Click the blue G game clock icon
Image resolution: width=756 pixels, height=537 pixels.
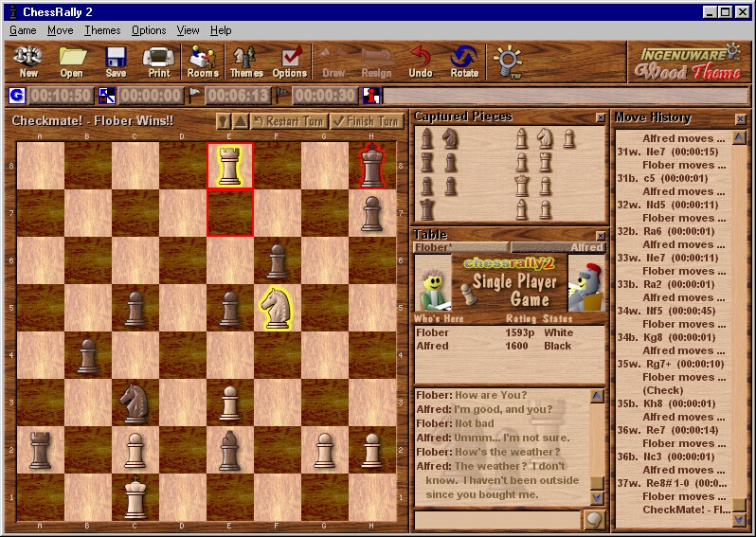(x=17, y=96)
